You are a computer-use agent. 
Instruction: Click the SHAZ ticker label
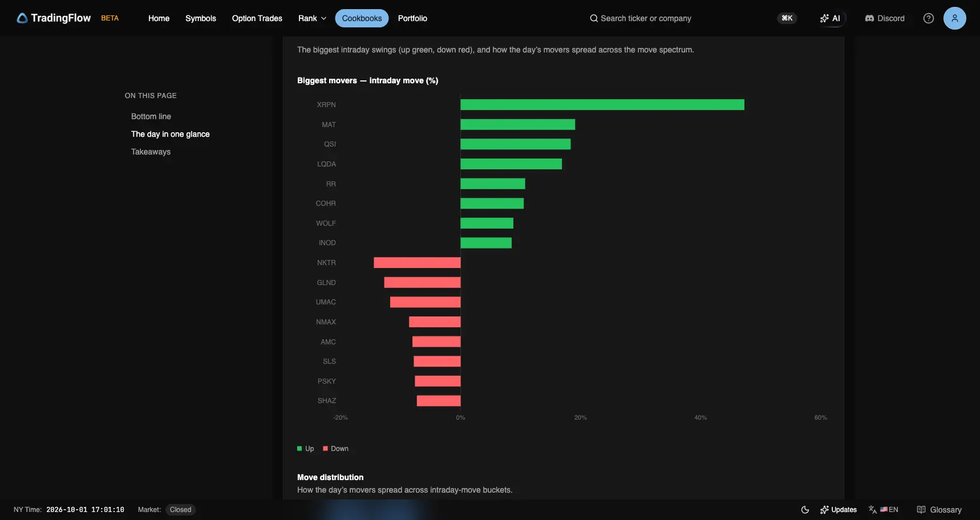tap(327, 401)
